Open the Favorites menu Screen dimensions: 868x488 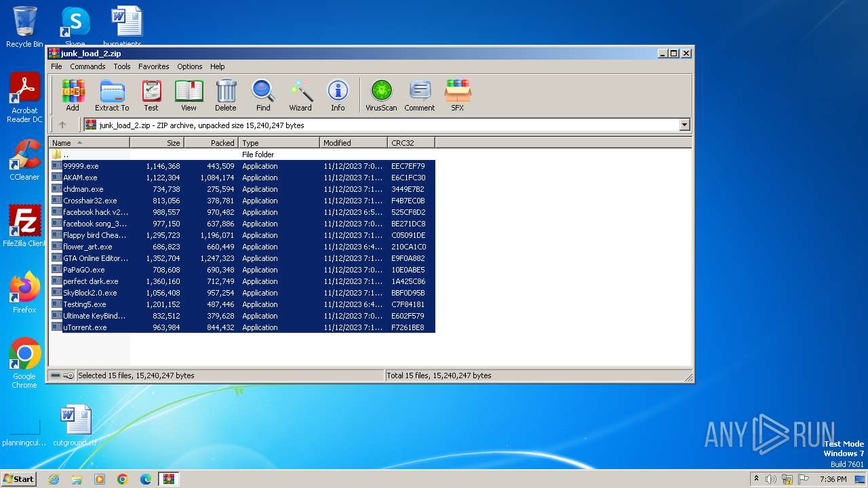tap(154, 66)
